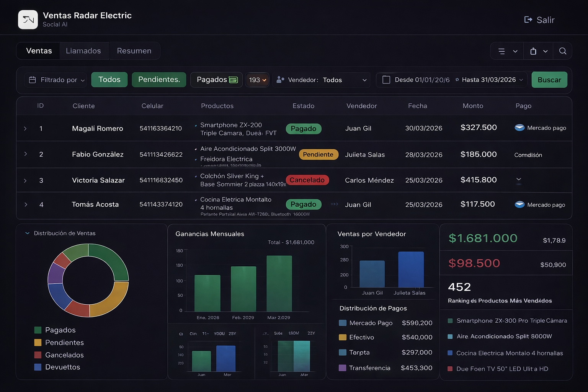588x392 pixels.
Task: Toggle the Pagados filter chip
Action: coord(217,80)
